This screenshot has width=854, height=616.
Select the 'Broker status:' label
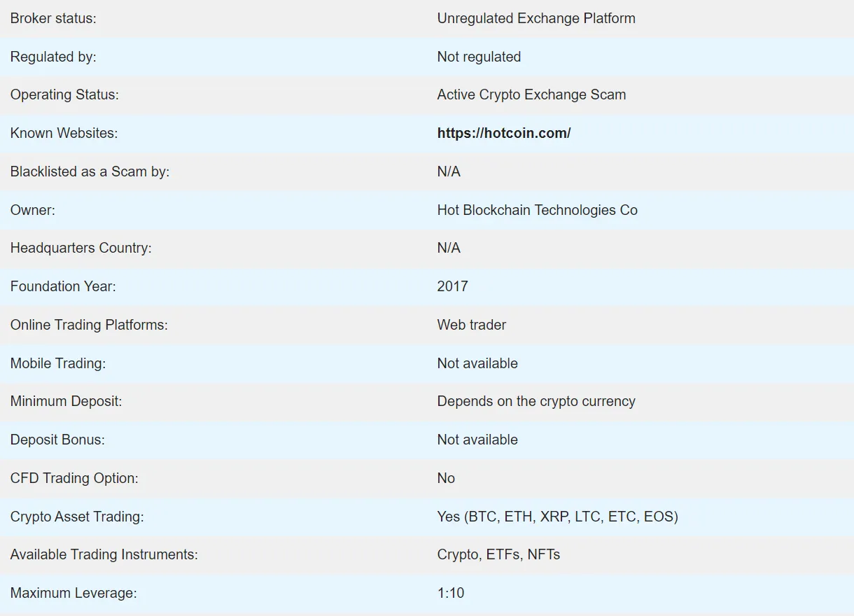(53, 18)
